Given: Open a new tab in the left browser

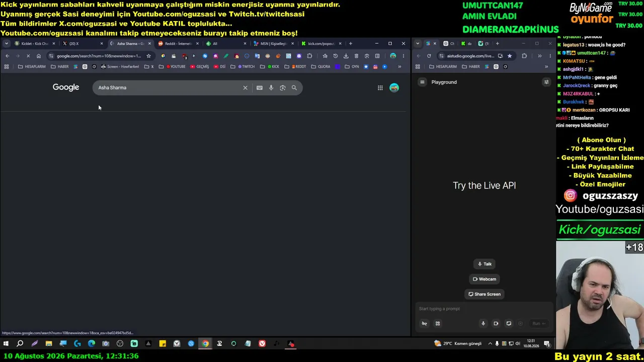Looking at the screenshot, I should pos(351,43).
